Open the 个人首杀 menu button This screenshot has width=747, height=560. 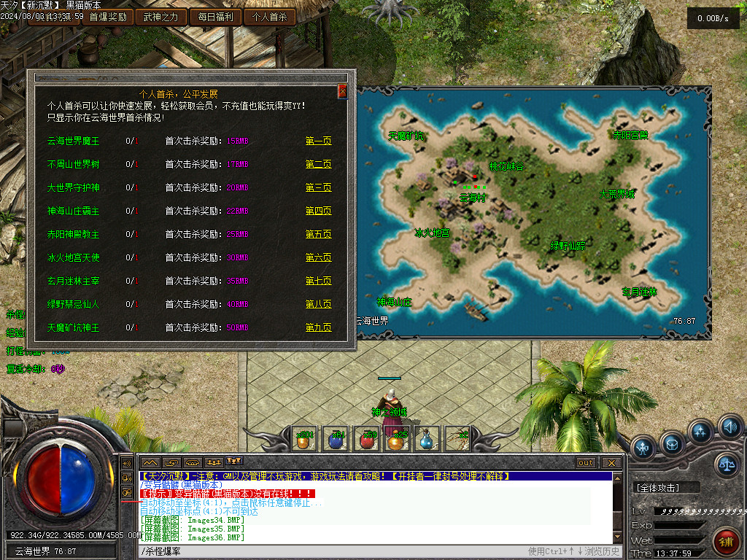[270, 17]
